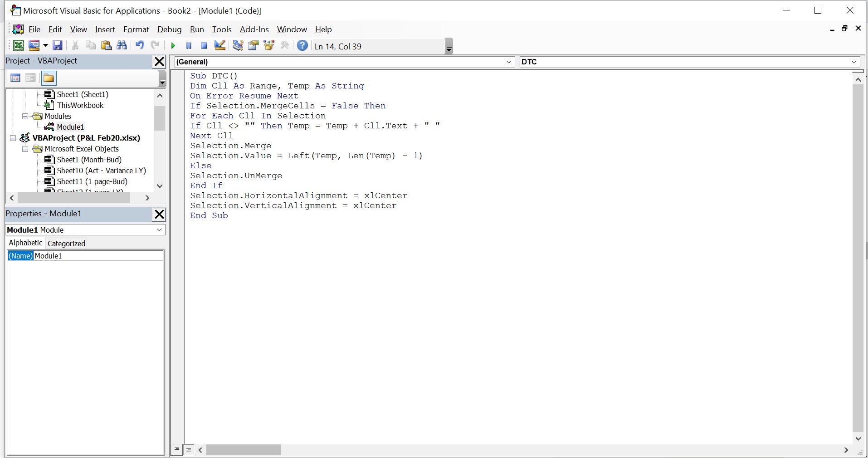868x458 pixels.
Task: Collapse Microsoft Excel Objects folder
Action: pos(26,149)
